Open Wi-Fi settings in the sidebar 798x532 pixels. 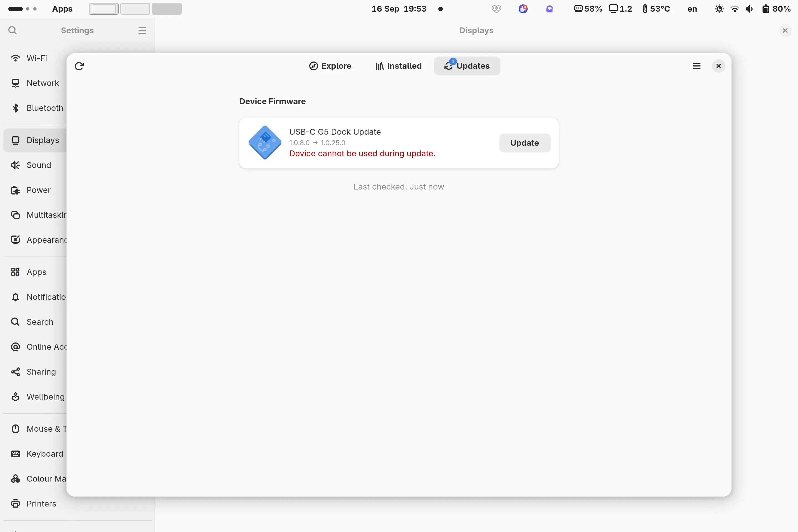point(37,58)
